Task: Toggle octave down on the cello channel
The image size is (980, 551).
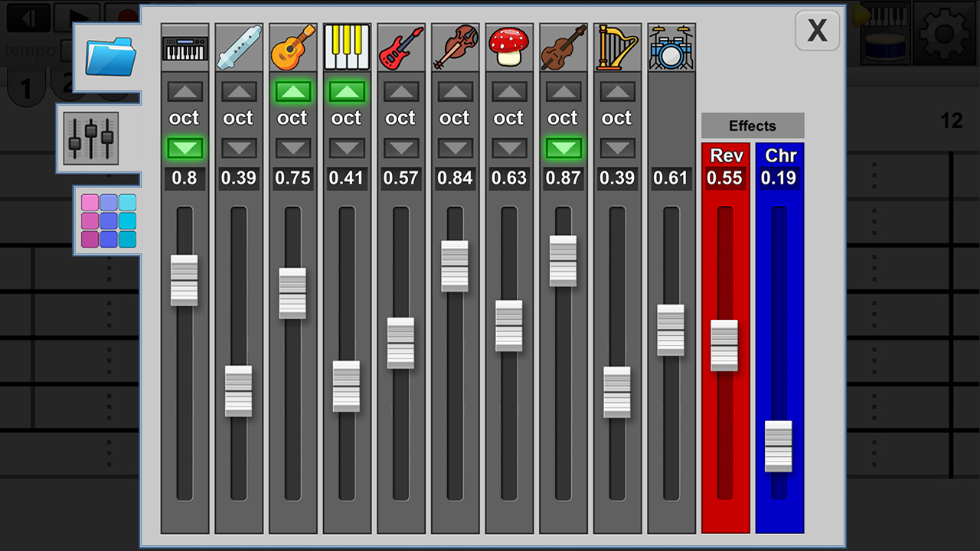Action: [x=563, y=148]
